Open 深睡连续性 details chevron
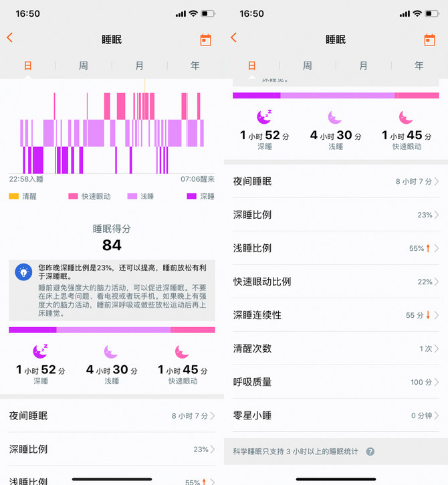 pos(436,315)
